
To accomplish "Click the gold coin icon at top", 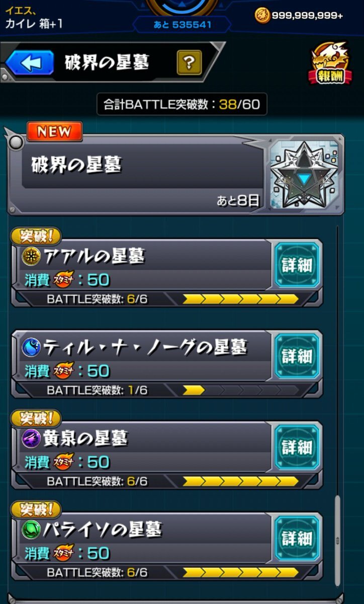I will coord(262,15).
